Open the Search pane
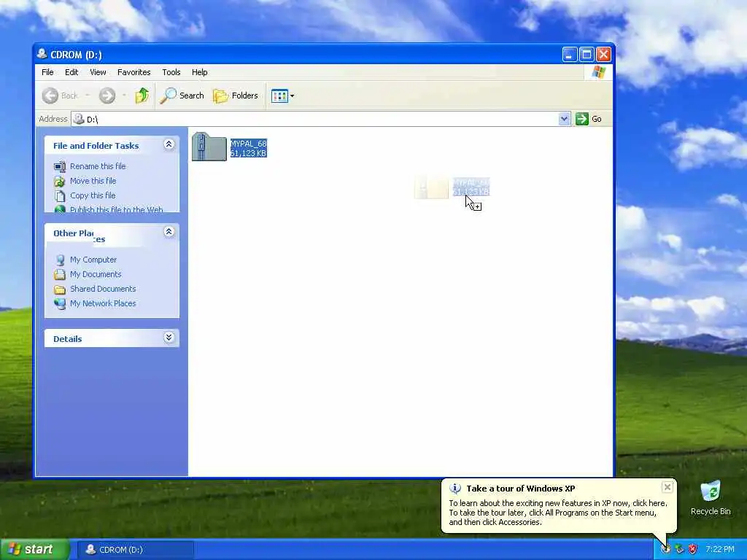 [182, 96]
